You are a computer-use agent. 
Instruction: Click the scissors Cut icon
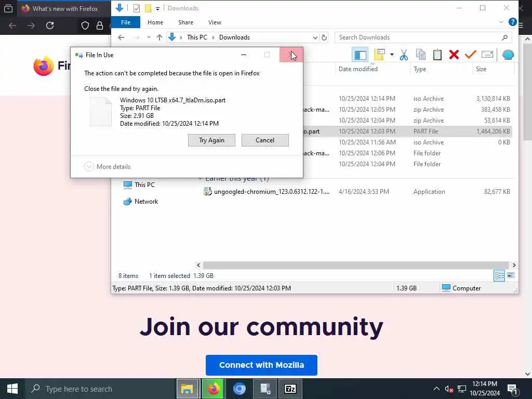click(404, 55)
